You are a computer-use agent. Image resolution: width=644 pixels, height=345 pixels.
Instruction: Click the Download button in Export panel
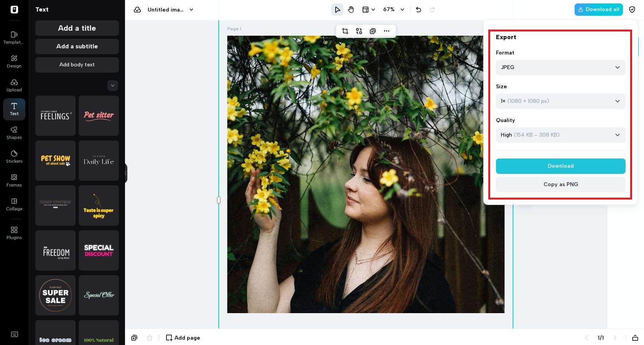[x=560, y=166]
